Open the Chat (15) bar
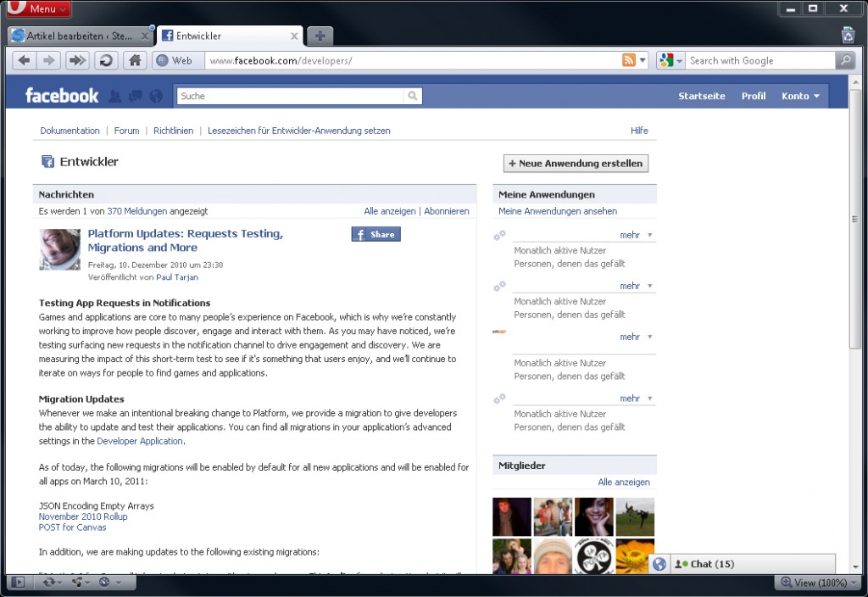 tap(753, 564)
